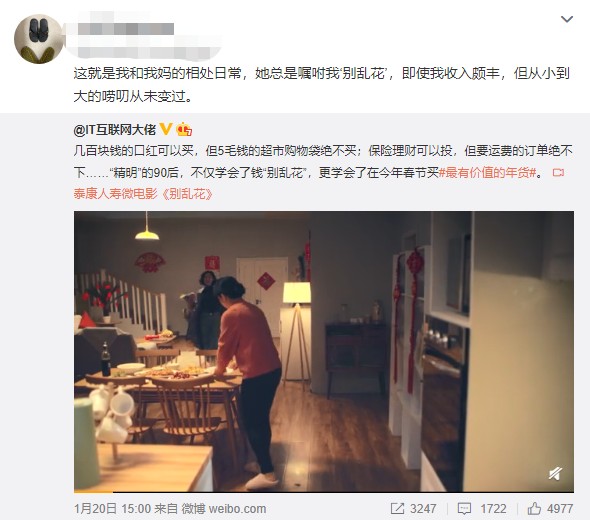Image resolution: width=590 pixels, height=520 pixels.
Task: Open the @IT互联网大佬 profile link
Action: 115,130
